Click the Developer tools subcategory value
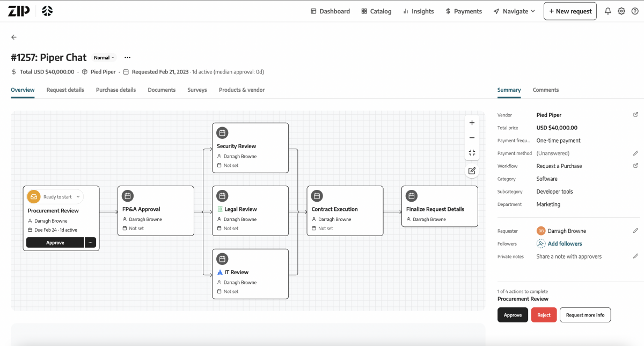The image size is (644, 346). click(x=555, y=192)
